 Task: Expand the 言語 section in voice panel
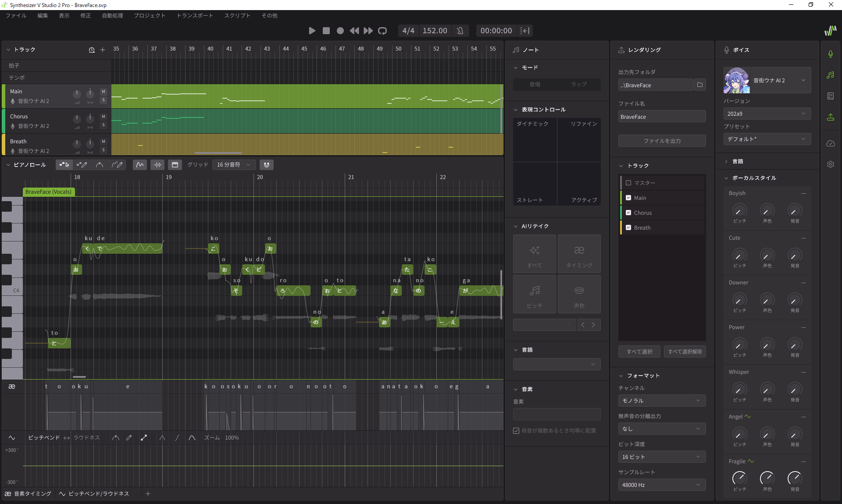(726, 161)
